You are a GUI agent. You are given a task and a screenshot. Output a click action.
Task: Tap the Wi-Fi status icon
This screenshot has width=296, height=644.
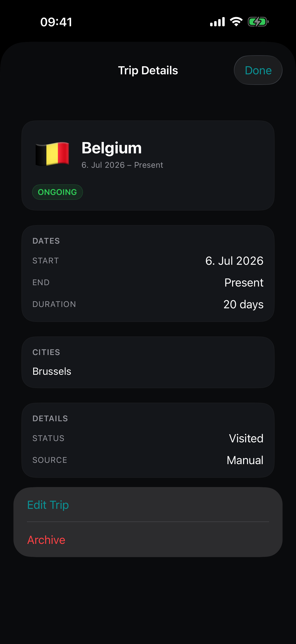[236, 22]
